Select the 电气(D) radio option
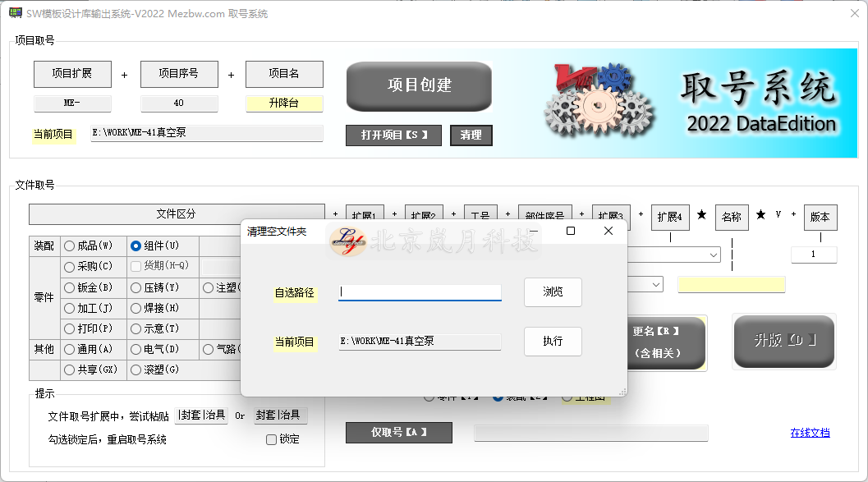This screenshot has height=482, width=868. click(136, 349)
